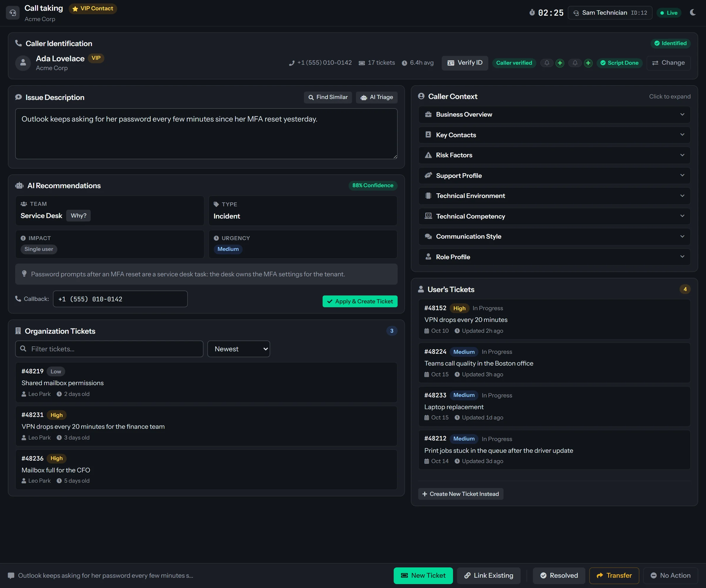This screenshot has height=588, width=706.
Task: Expand the Support Profile section
Action: point(554,176)
